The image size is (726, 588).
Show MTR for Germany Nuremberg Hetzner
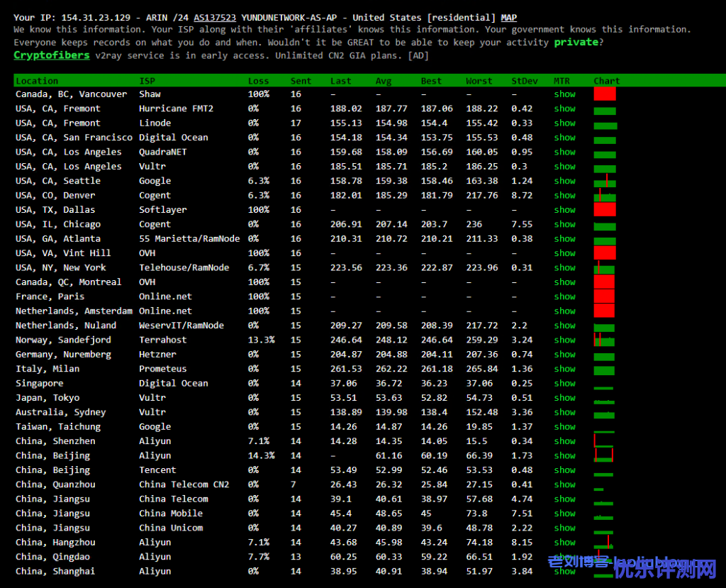[x=564, y=355]
